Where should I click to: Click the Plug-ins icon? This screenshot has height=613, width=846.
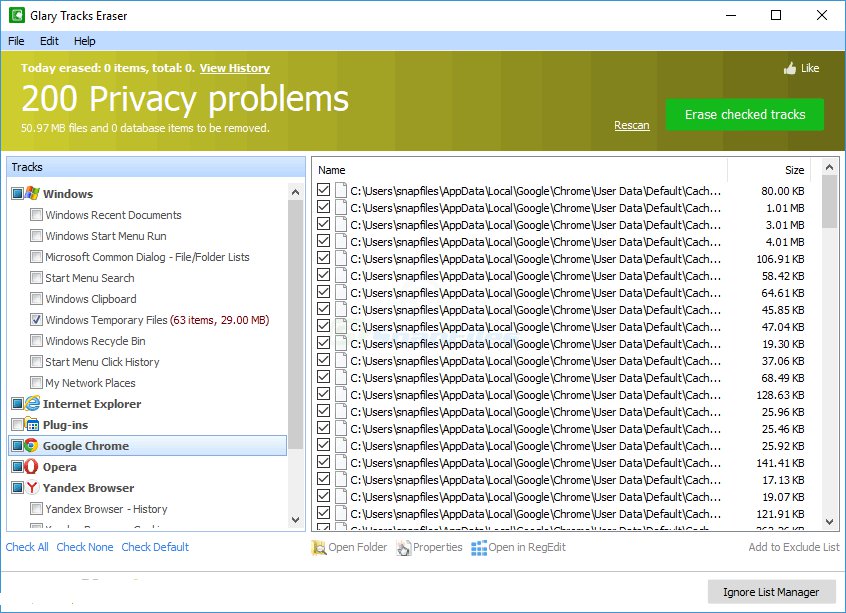[32, 424]
